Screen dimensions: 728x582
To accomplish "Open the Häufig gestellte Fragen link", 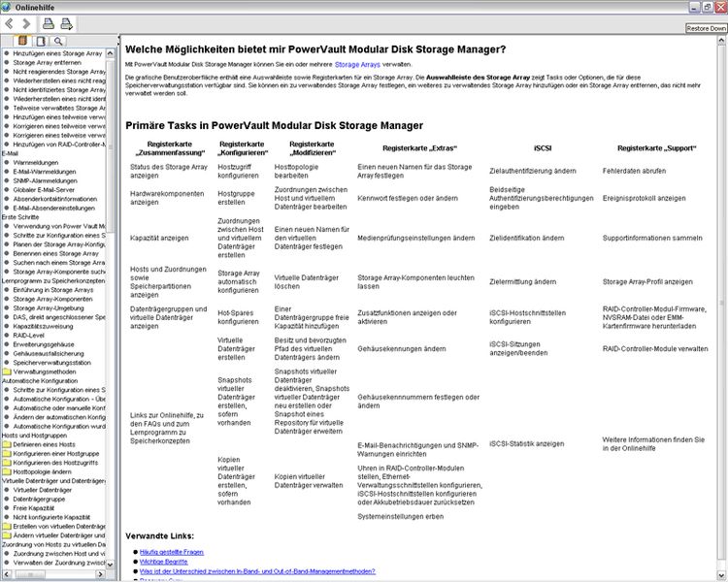I will point(171,552).
